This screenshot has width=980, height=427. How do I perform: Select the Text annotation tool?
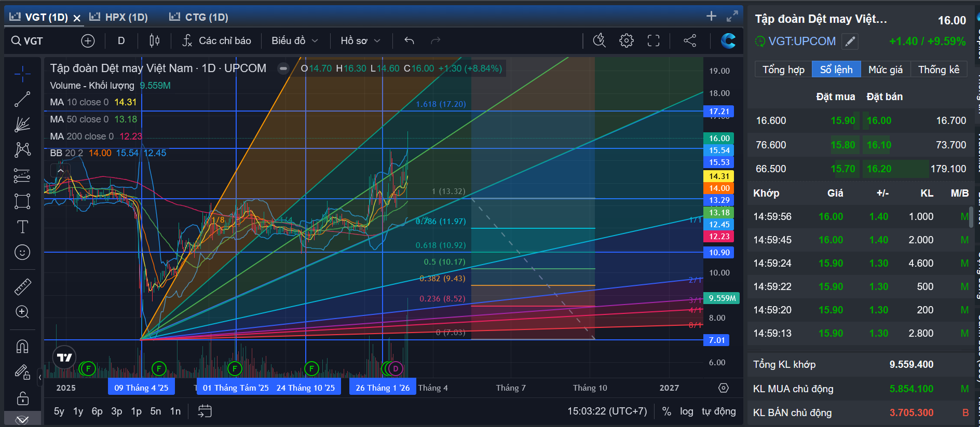click(x=22, y=227)
